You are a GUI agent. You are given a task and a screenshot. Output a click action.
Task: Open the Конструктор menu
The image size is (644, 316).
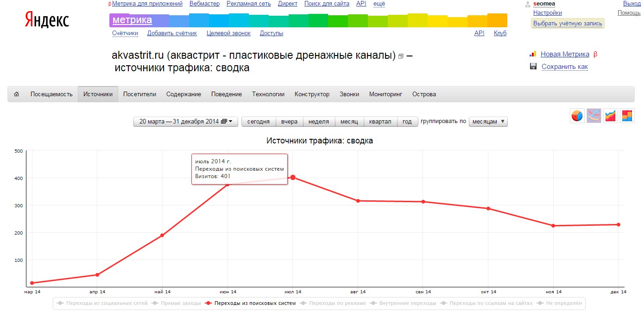(x=312, y=94)
